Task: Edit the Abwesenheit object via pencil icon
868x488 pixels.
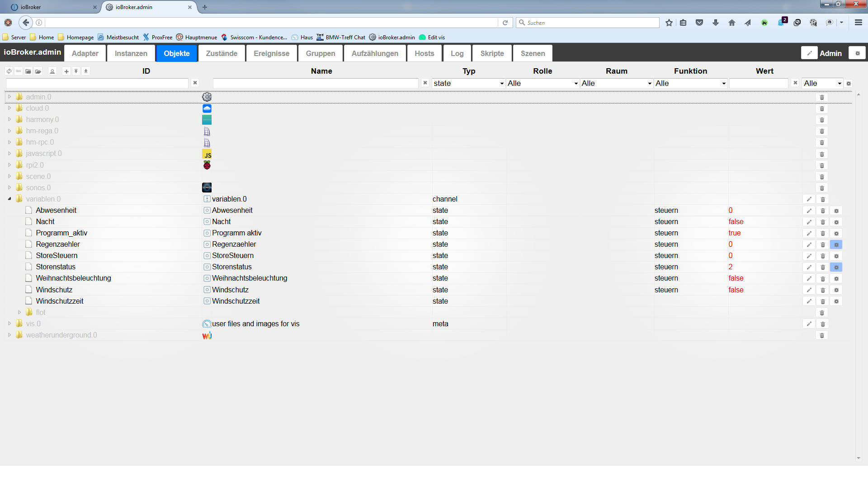Action: tap(809, 211)
